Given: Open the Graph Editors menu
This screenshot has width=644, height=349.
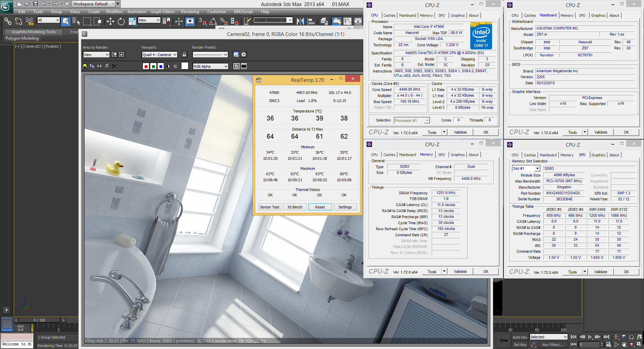Looking at the screenshot, I should (163, 12).
